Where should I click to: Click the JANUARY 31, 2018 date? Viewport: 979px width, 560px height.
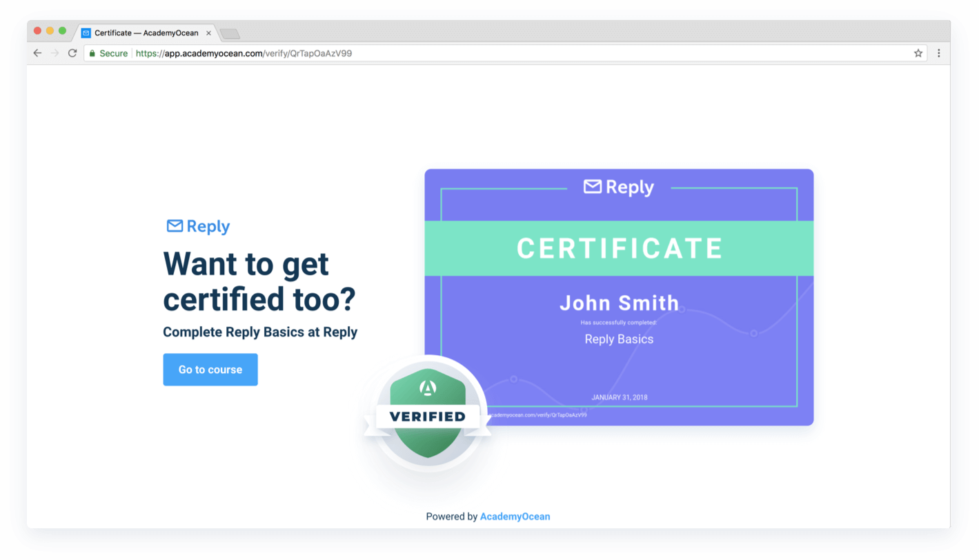pyautogui.click(x=619, y=397)
